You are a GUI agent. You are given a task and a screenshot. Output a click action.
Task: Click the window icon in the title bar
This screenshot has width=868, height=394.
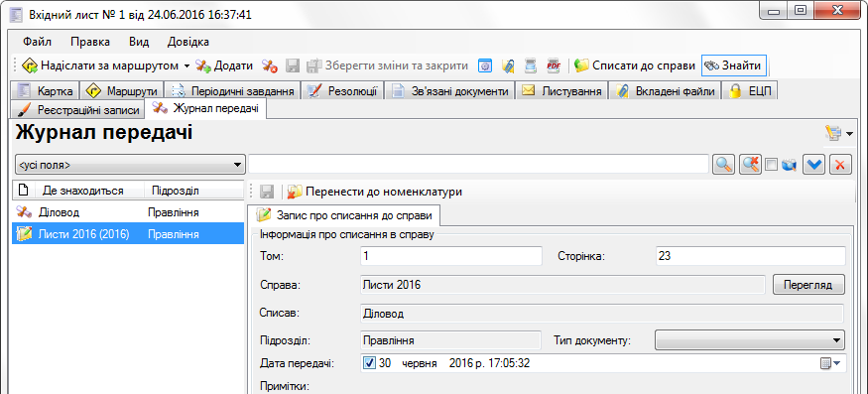click(x=17, y=15)
